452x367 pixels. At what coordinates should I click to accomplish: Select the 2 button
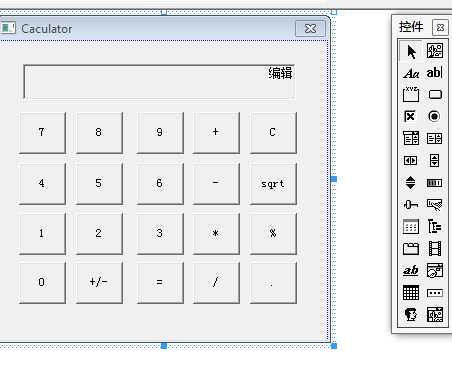click(x=99, y=233)
